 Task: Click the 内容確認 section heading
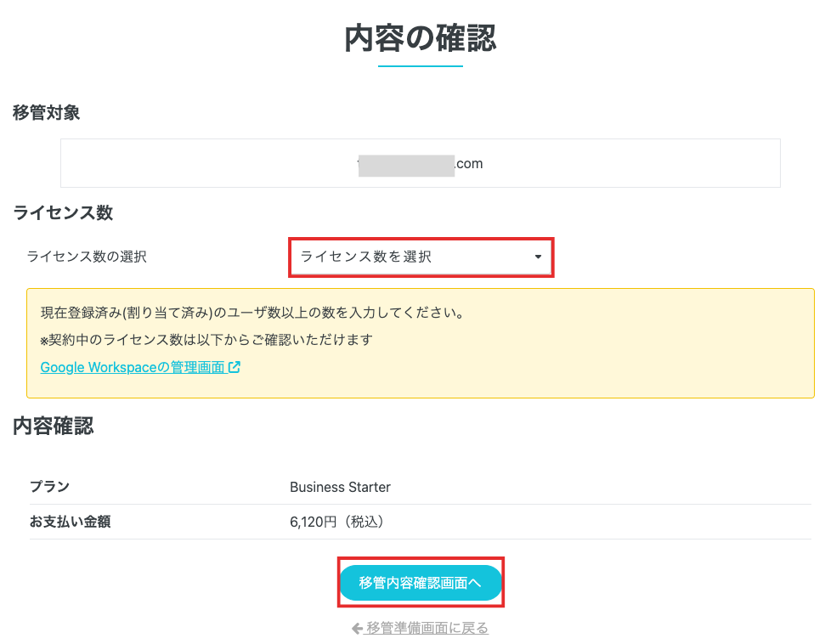pyautogui.click(x=54, y=427)
